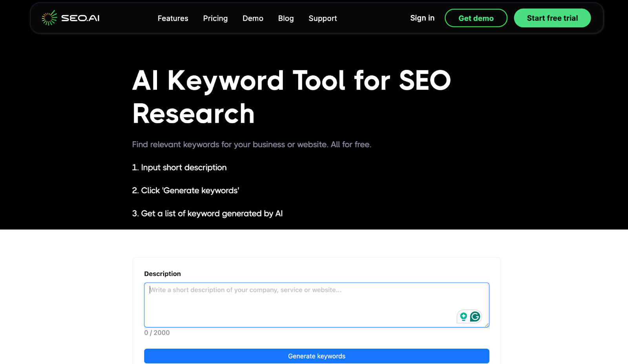
Task: Focus the Description text area
Action: tap(316, 305)
